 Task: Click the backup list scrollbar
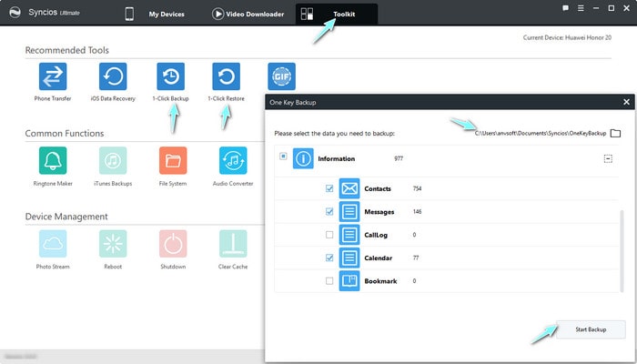click(622, 250)
